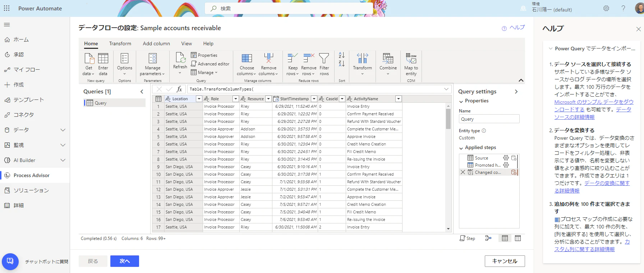Click the Keep rows icon
Screen dimensions: 644x273
[293, 58]
